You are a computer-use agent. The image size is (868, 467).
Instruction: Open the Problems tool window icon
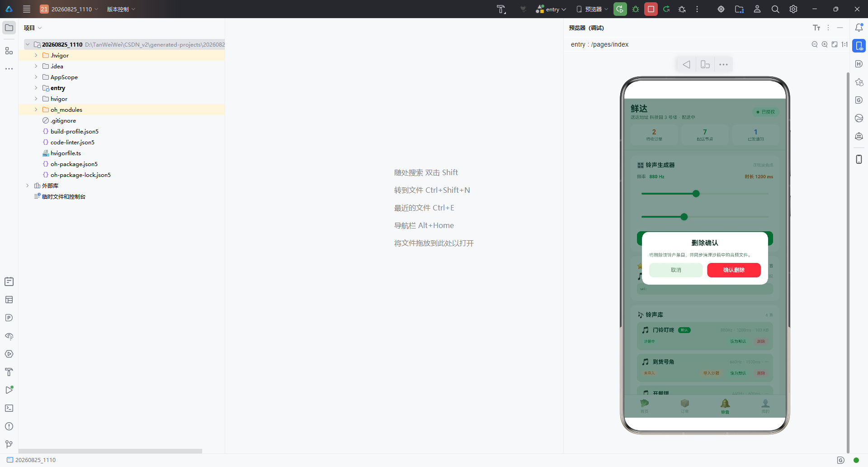point(9,426)
